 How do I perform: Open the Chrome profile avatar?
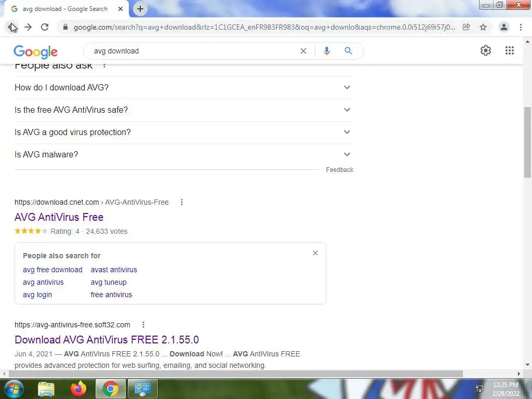click(504, 27)
